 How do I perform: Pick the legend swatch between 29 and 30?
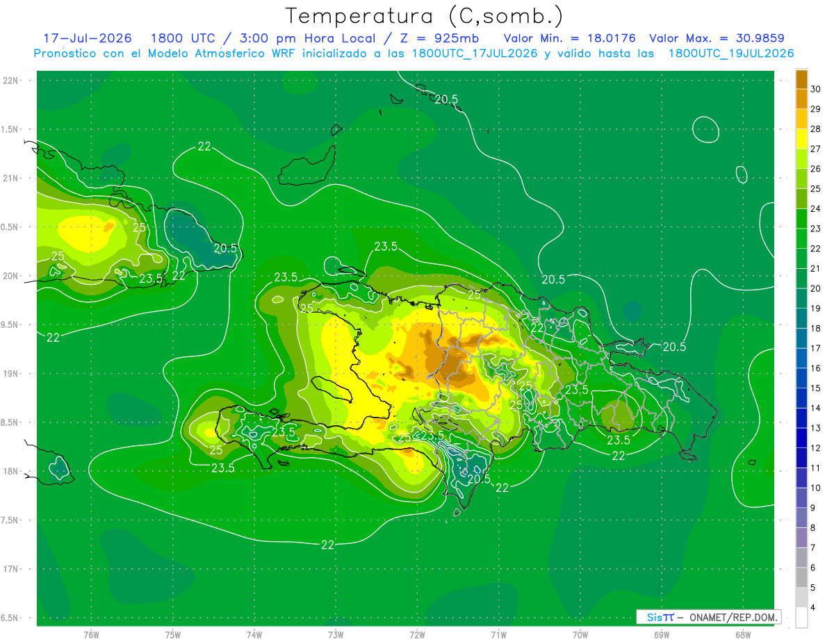coord(801,99)
